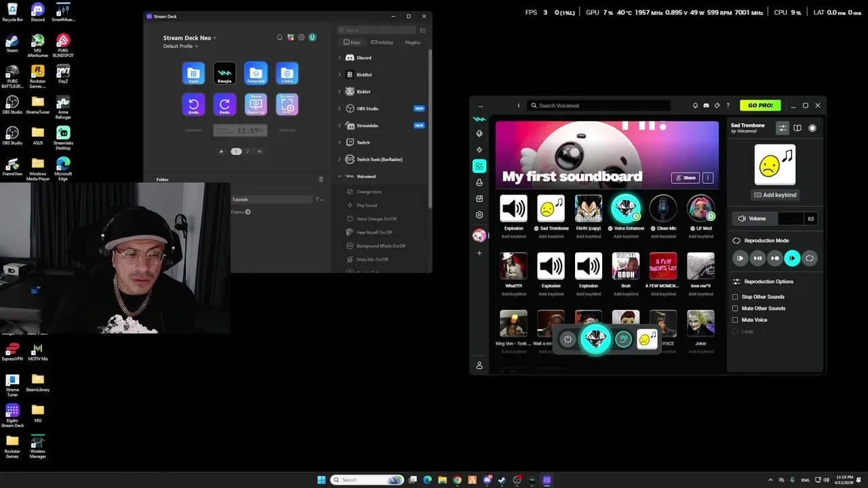The height and width of the screenshot is (488, 868).
Task: Select the highlighted cyan reproduction mode button
Action: tap(792, 258)
